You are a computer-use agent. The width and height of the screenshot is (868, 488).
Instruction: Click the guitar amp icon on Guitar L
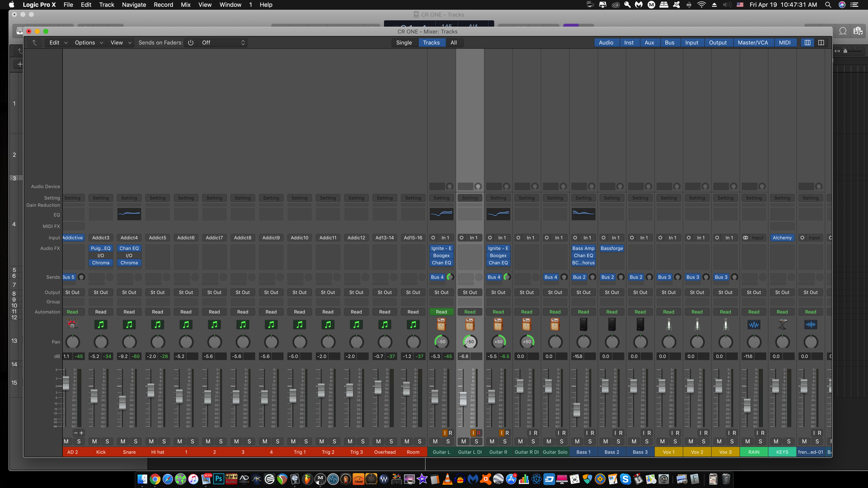441,324
